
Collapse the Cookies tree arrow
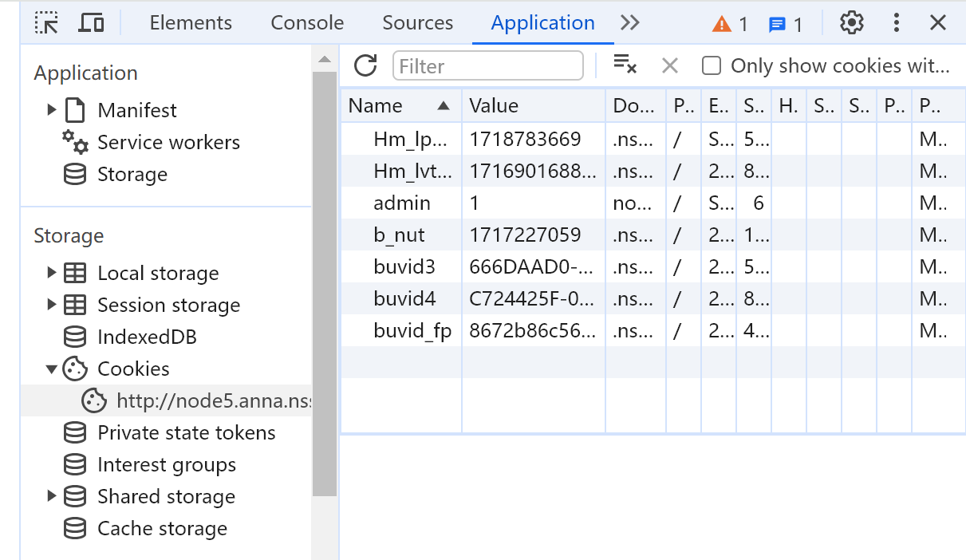(x=52, y=369)
